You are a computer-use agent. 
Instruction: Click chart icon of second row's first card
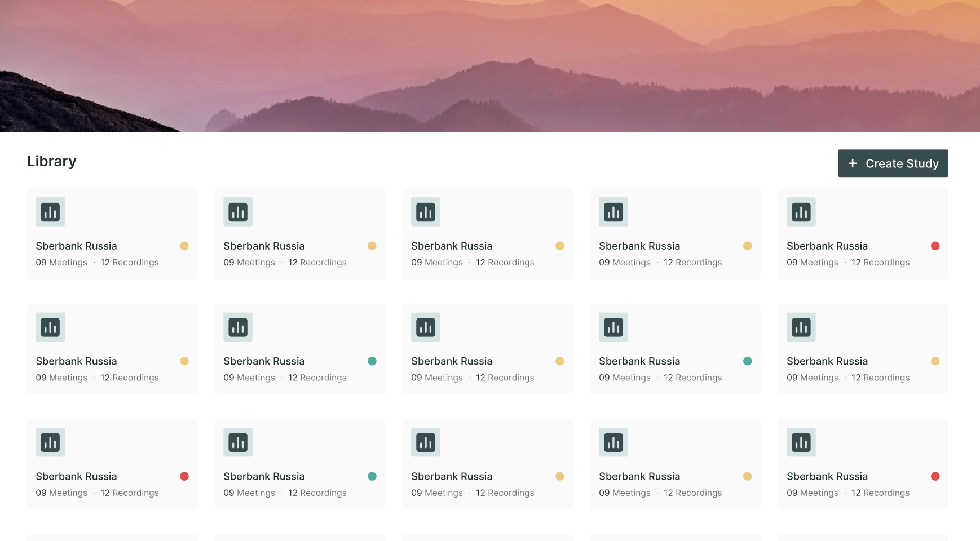tap(50, 327)
